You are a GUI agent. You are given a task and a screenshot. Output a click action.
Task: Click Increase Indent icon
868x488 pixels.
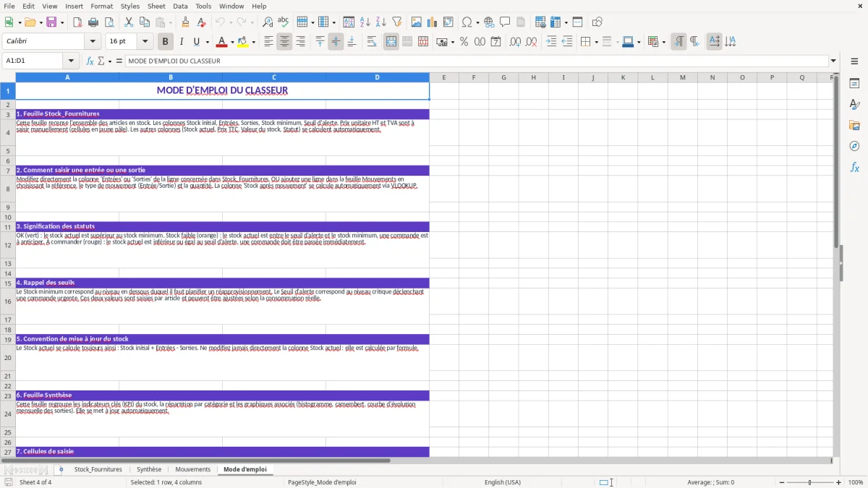pos(551,42)
